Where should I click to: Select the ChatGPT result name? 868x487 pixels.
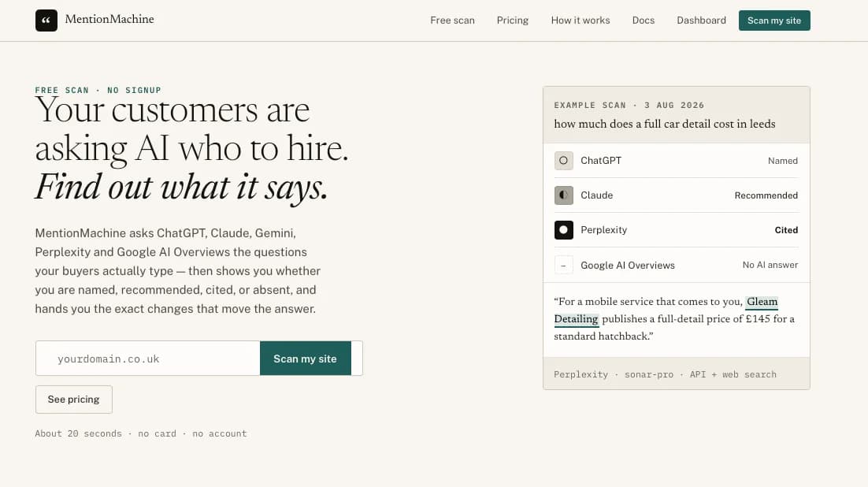point(601,161)
